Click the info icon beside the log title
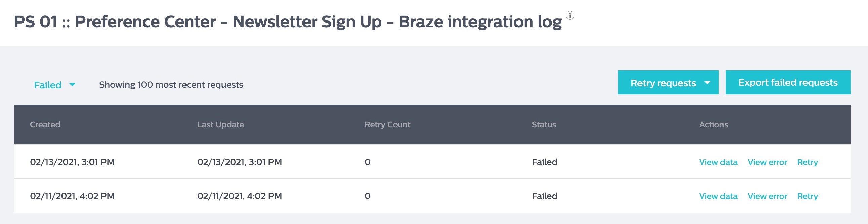This screenshot has width=868, height=224. (x=570, y=15)
